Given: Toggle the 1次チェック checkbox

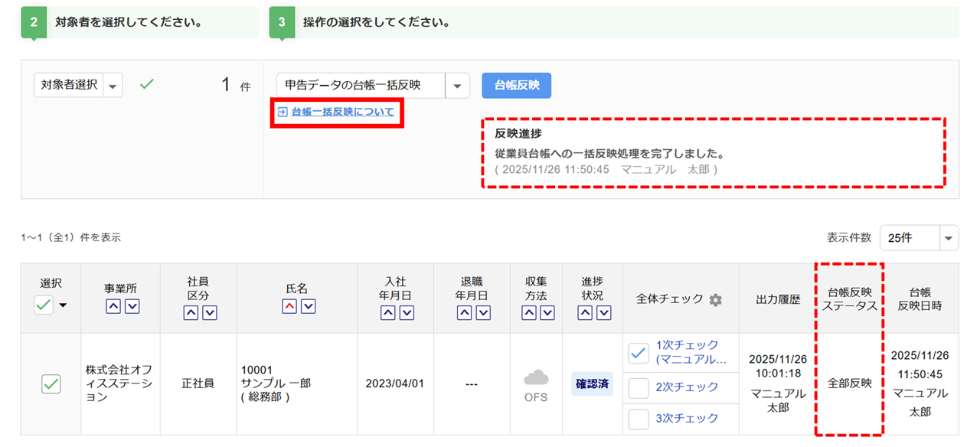Looking at the screenshot, I should point(639,353).
